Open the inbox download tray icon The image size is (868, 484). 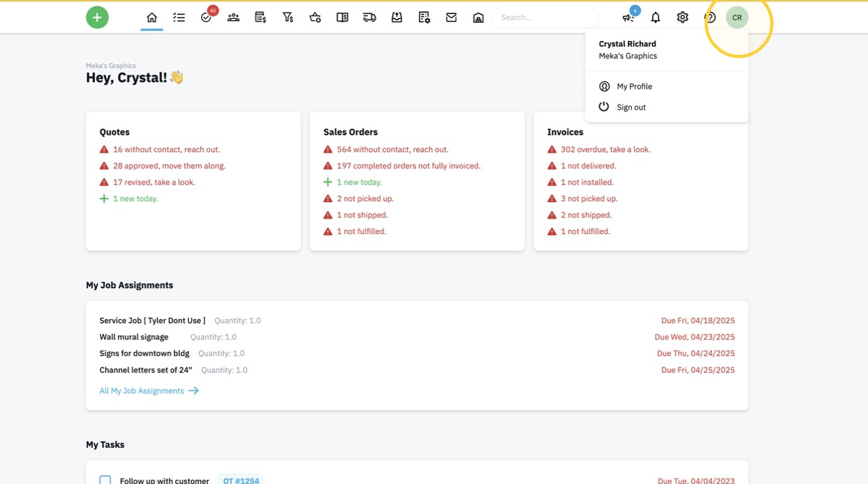pos(396,18)
